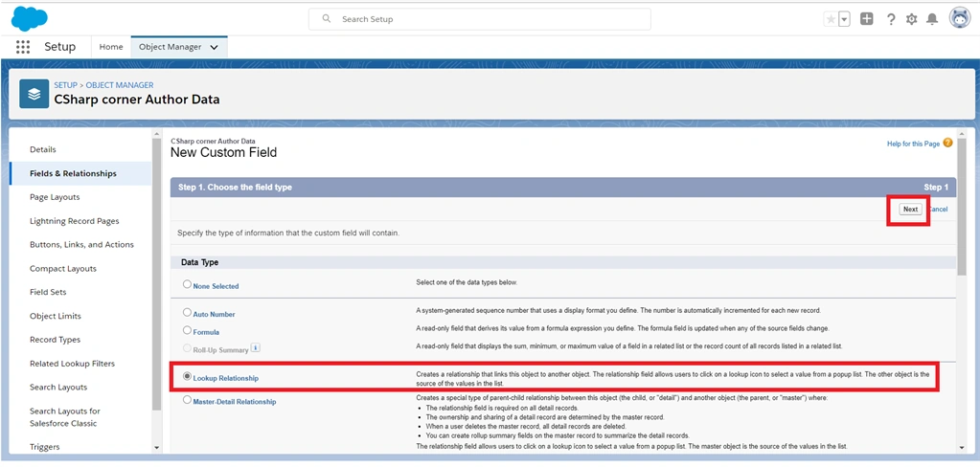Viewport: 980px width, 467px height.
Task: View notifications bell
Action: (932, 19)
